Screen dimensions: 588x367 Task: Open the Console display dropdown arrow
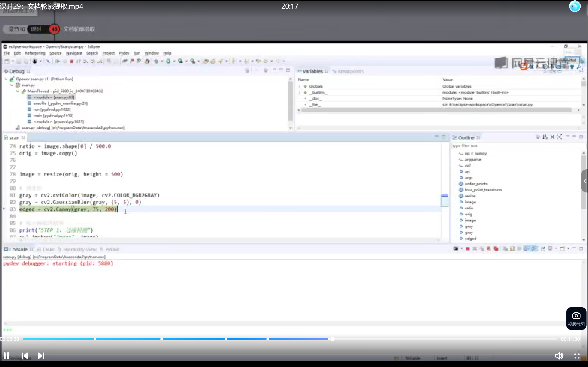click(556, 249)
